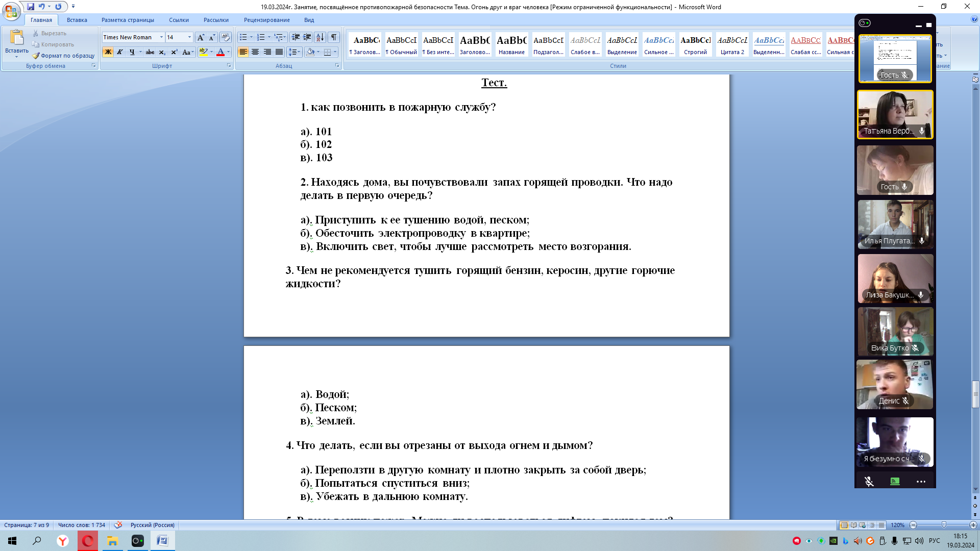Toggle Italic (К) formatting
The image size is (980, 551).
(119, 52)
